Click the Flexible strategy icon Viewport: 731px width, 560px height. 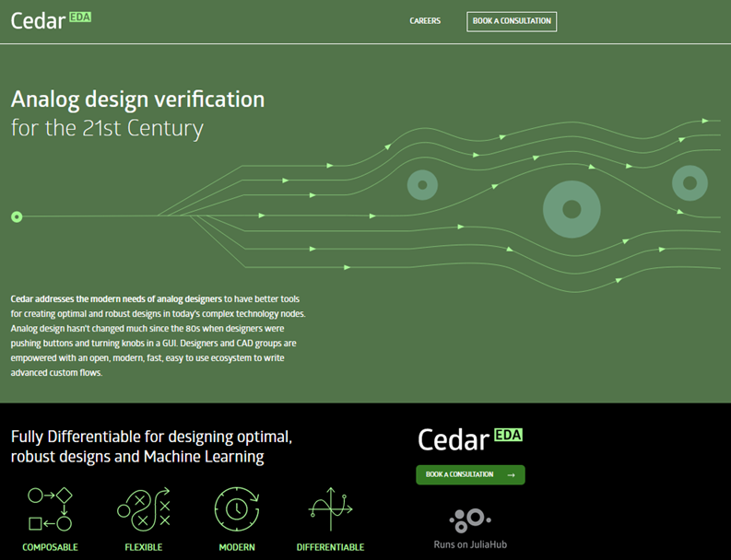coord(144,509)
